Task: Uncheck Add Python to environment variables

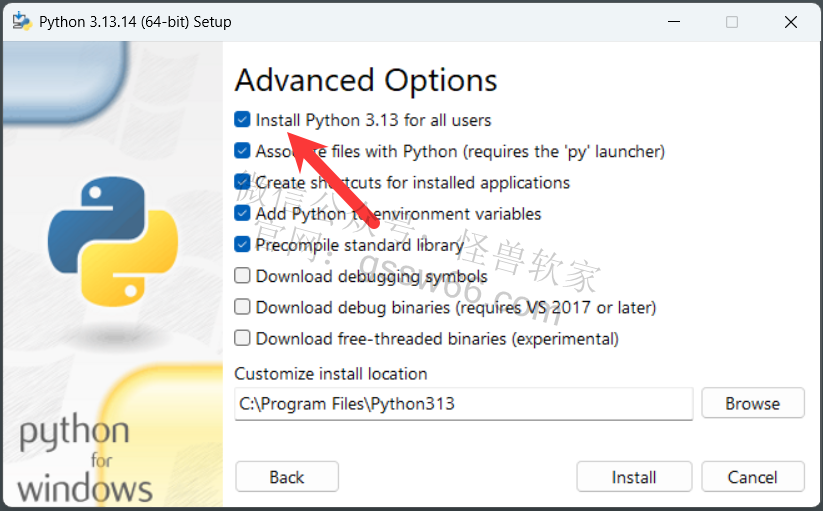Action: point(242,214)
